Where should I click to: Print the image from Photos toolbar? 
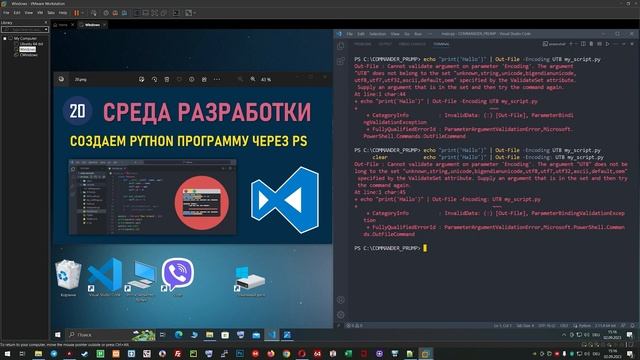tap(204, 79)
